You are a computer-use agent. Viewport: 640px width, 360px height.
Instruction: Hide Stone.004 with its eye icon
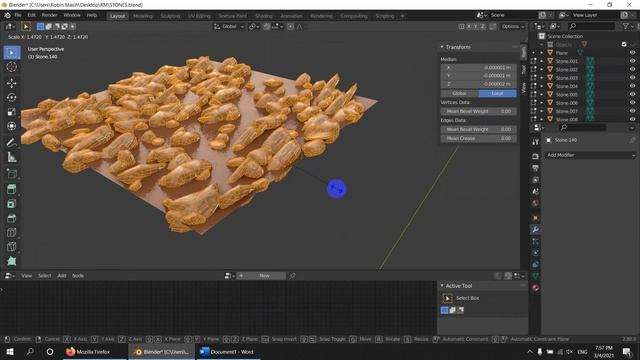tap(632, 86)
